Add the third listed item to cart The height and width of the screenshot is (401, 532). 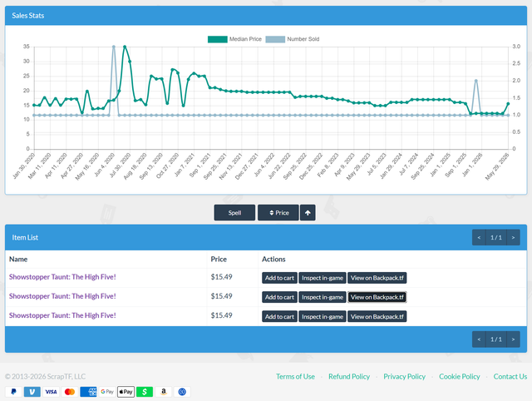(279, 316)
